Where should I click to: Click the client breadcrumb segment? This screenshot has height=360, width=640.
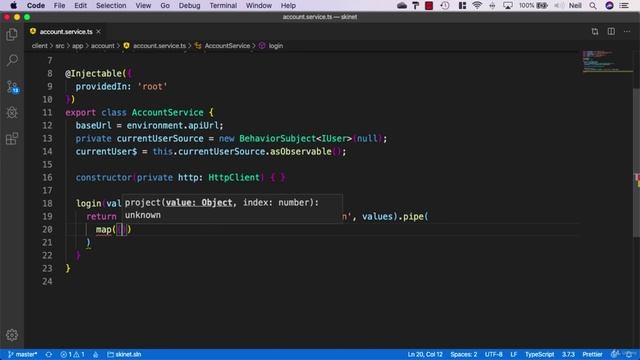tap(40, 46)
